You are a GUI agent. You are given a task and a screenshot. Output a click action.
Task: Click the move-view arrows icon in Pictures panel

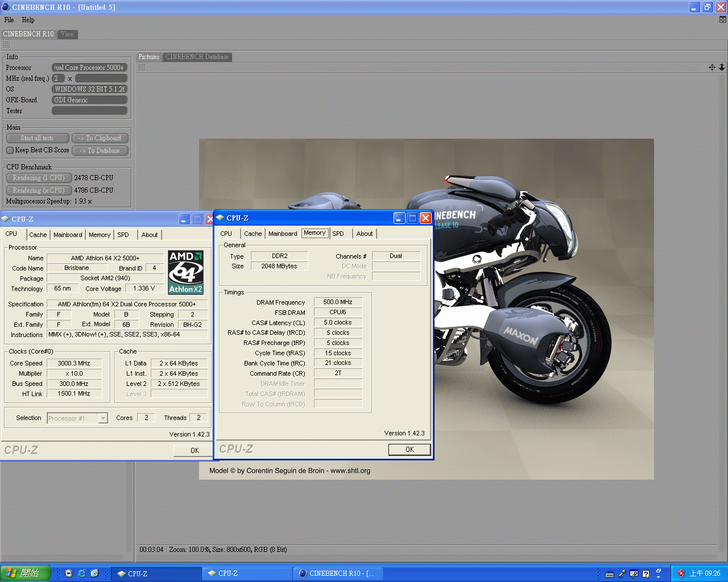pos(712,67)
